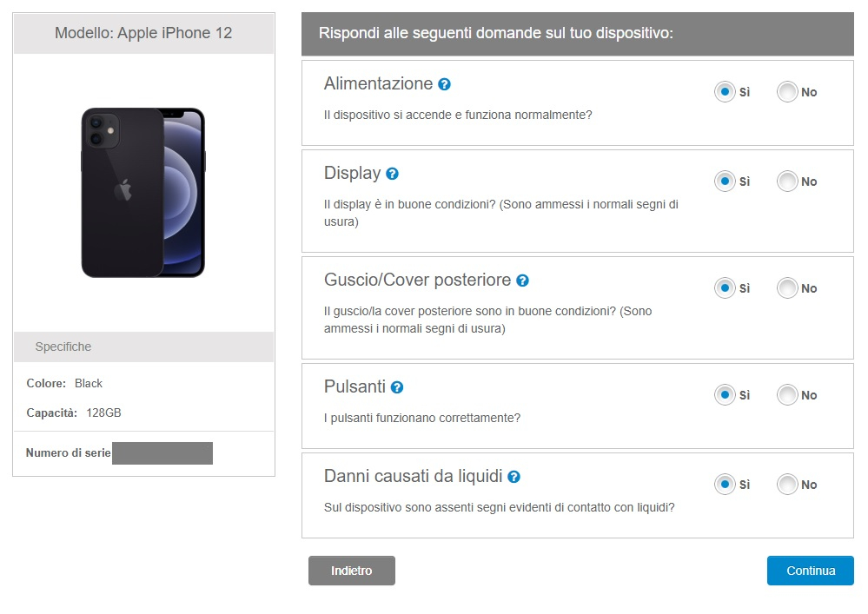
Task: Select Sì for Alimentazione
Action: (725, 92)
